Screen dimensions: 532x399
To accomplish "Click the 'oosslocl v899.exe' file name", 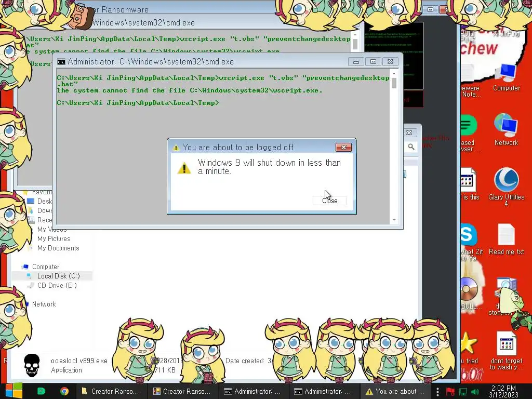I will (79, 361).
